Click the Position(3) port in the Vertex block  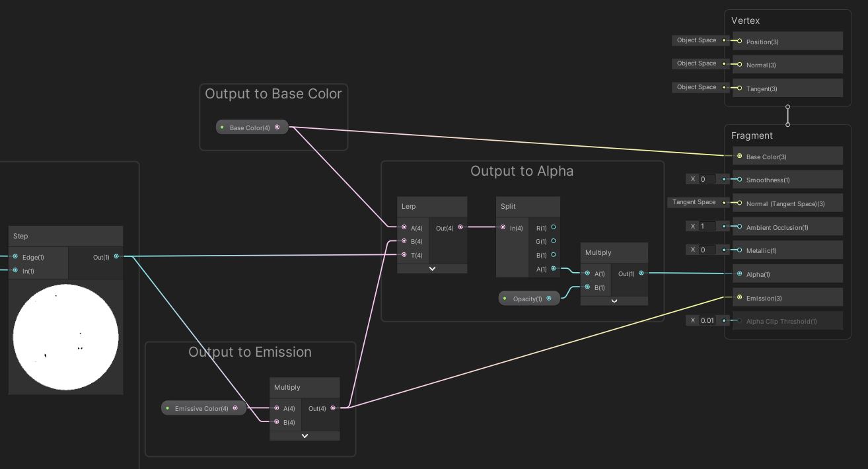click(x=739, y=41)
